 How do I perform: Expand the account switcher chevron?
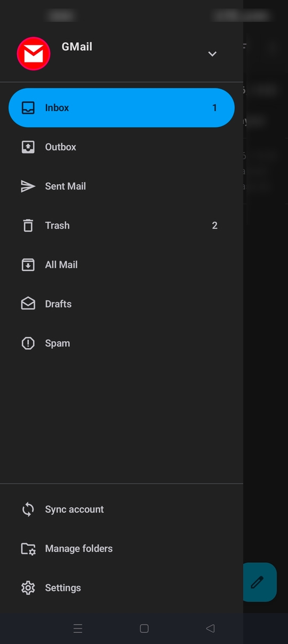(x=212, y=54)
